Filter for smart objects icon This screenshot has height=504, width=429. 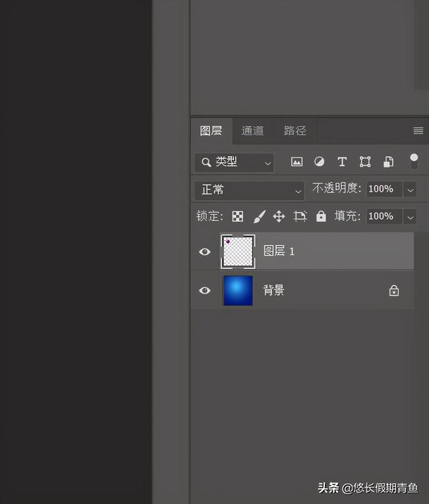point(388,162)
